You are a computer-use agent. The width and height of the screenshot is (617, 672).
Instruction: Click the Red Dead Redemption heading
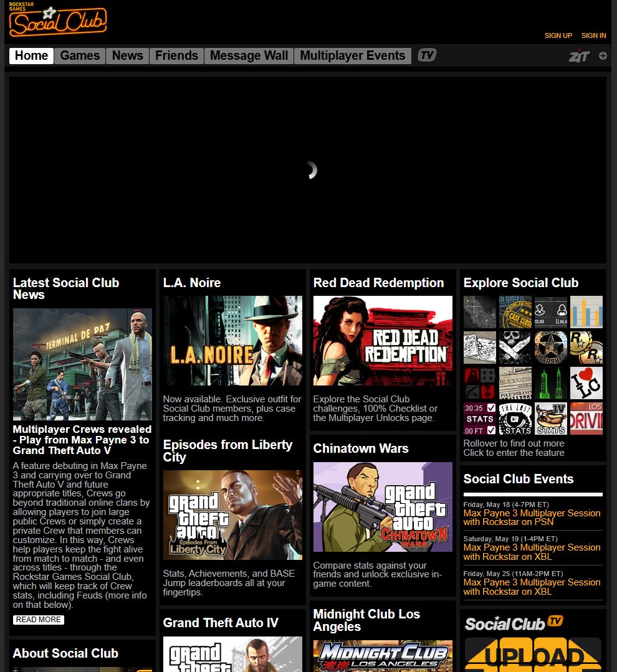coord(378,283)
